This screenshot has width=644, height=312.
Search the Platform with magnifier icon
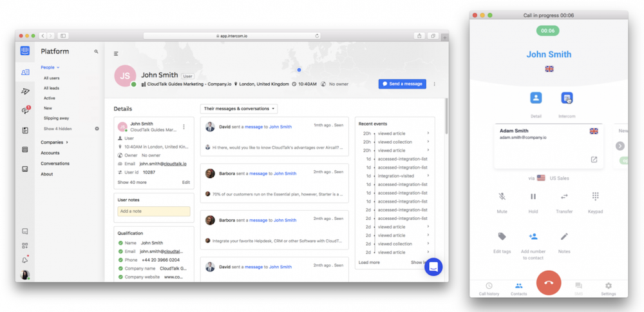pos(96,52)
